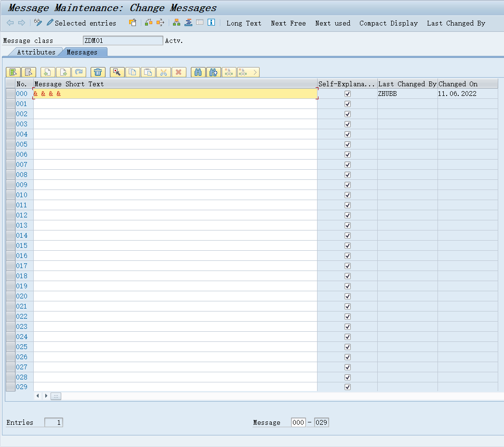The height and width of the screenshot is (447, 504).
Task: Click the Paste clipboard icon
Action: tap(148, 72)
